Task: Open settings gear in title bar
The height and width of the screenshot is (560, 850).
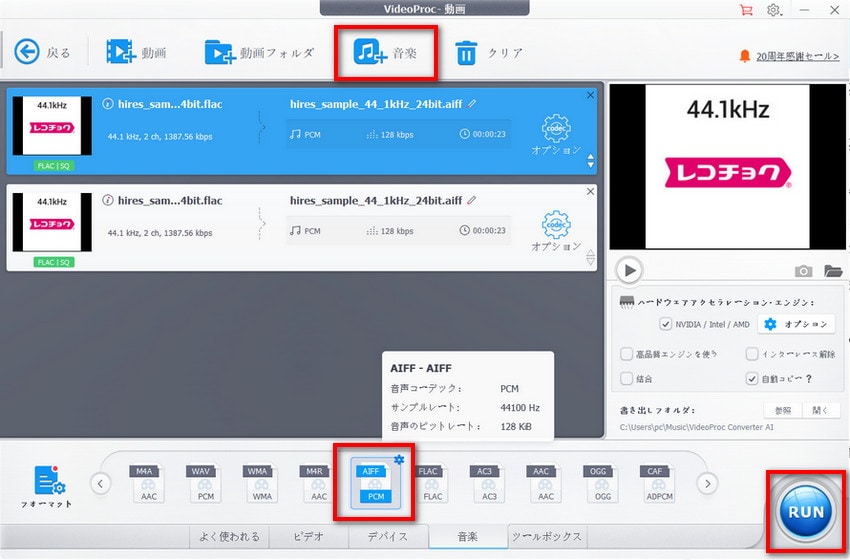Action: pyautogui.click(x=774, y=10)
